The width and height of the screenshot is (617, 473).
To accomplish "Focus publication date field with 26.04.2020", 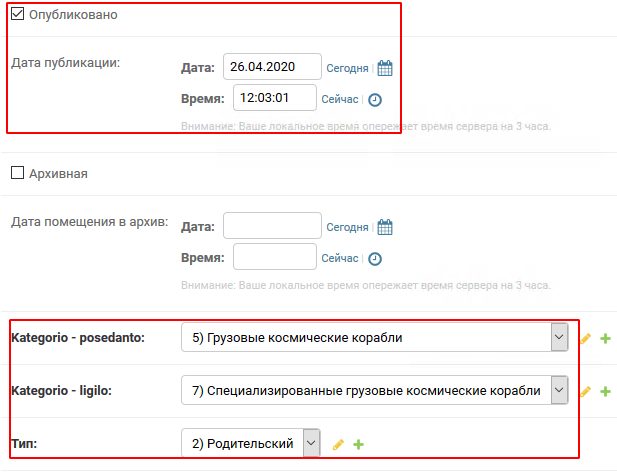I will pyautogui.click(x=272, y=67).
